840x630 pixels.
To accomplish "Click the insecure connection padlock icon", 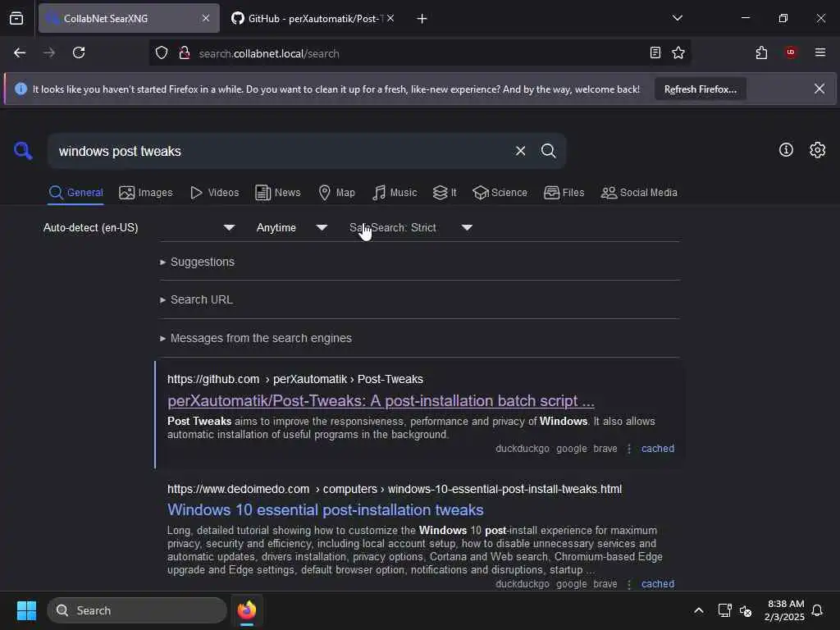I will pyautogui.click(x=185, y=53).
